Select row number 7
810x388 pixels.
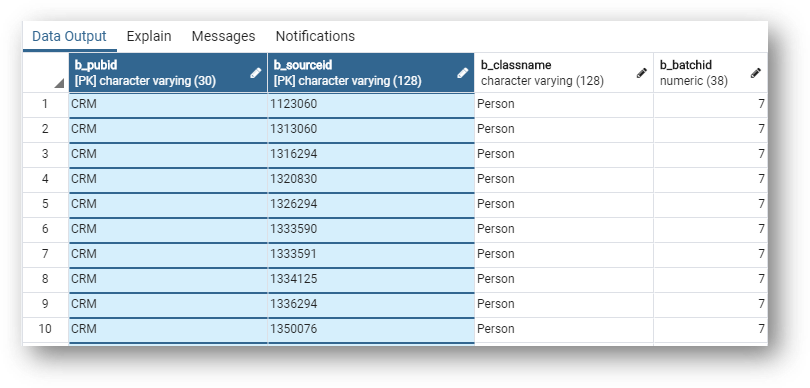click(x=45, y=254)
